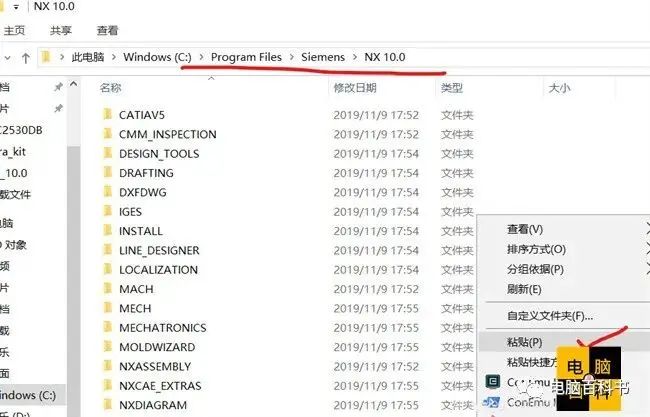This screenshot has width=650, height=417.
Task: Click the DESIGN_TOOLS folder icon
Action: click(108, 153)
